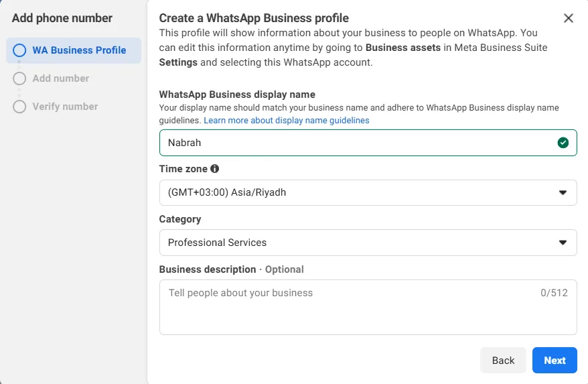The width and height of the screenshot is (588, 384).
Task: Click the Category label
Action: (180, 219)
